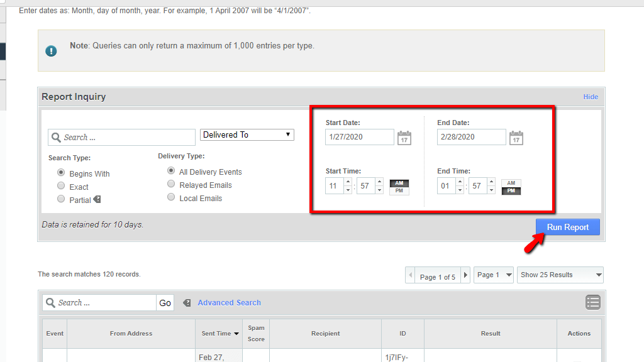644x362 pixels.
Task: Increase the Start Time hour
Action: coord(348,182)
